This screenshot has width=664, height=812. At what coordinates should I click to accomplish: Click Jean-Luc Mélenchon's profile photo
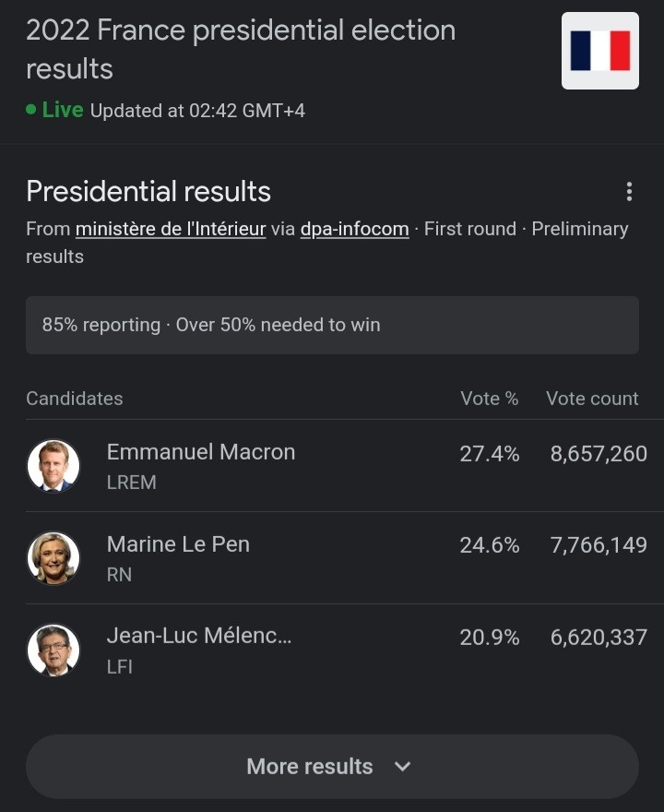coord(53,650)
